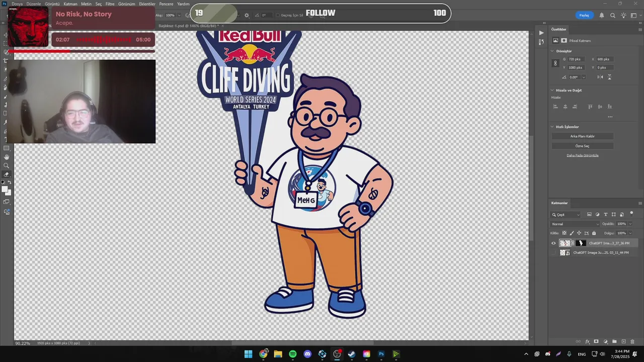Show mask properties icon in Özellikler
This screenshot has height=362, width=644.
(x=564, y=40)
